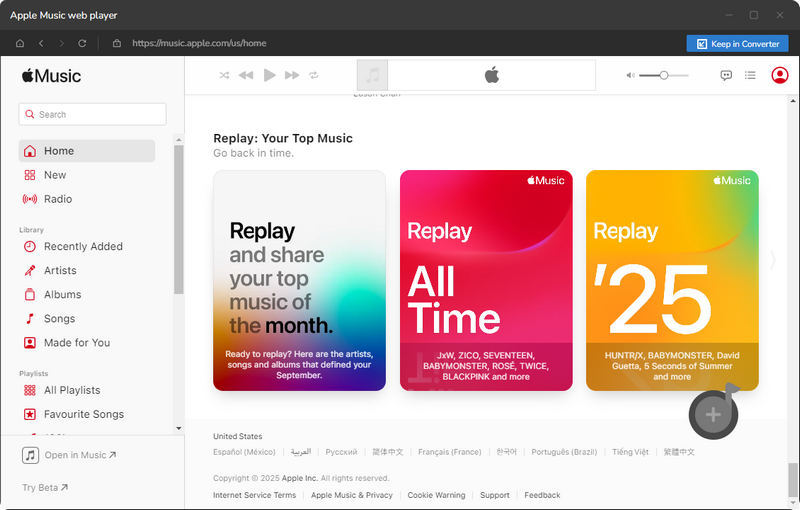This screenshot has height=510, width=800.
Task: Open Internet Service Terms link
Action: (x=255, y=495)
